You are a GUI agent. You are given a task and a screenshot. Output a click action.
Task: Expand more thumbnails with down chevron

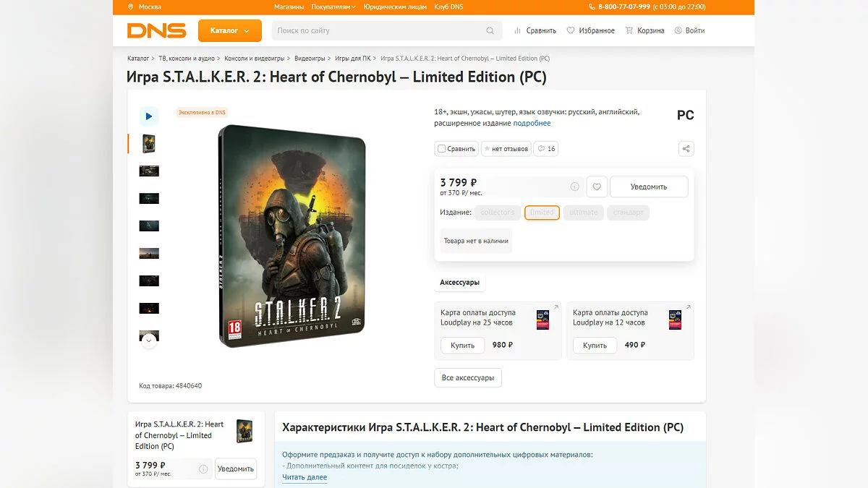[149, 340]
